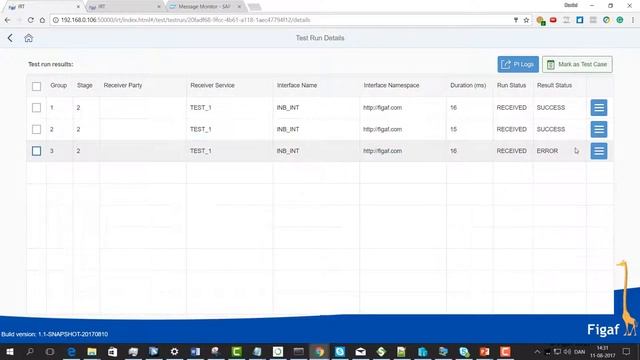Click the PI Logs button

518,64
